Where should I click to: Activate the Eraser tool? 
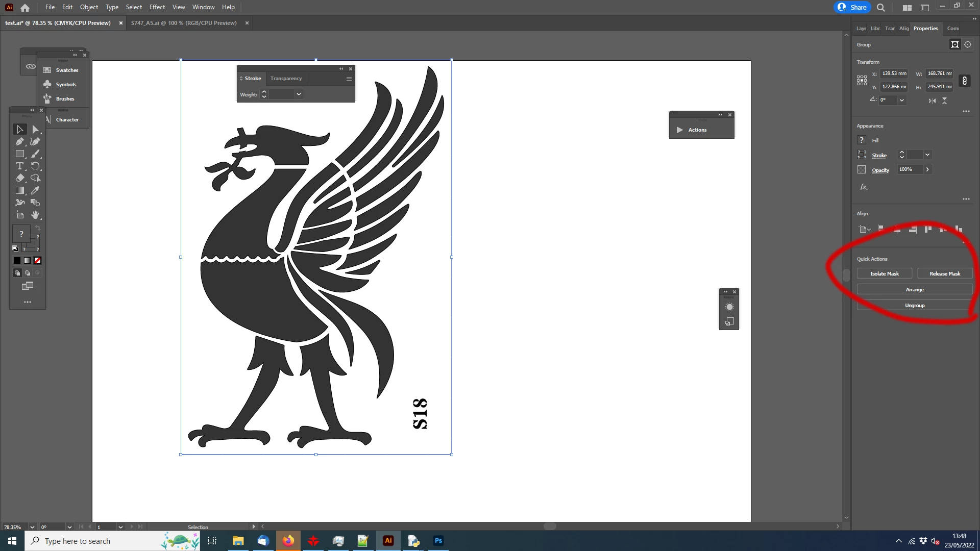point(20,178)
